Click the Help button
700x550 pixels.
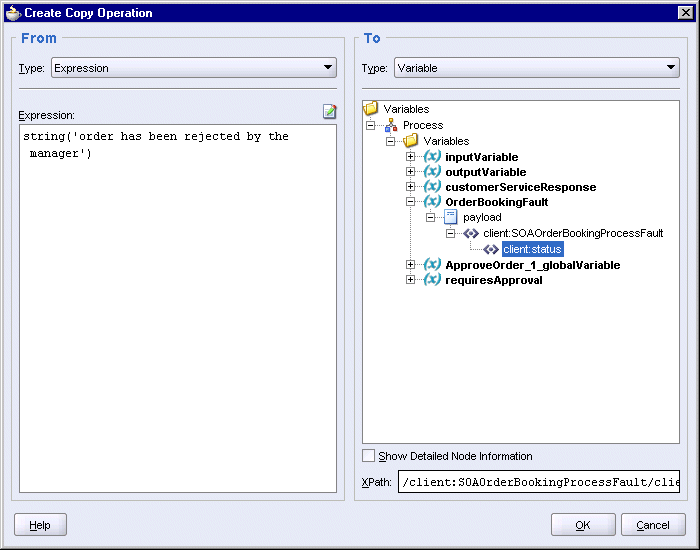tap(40, 525)
